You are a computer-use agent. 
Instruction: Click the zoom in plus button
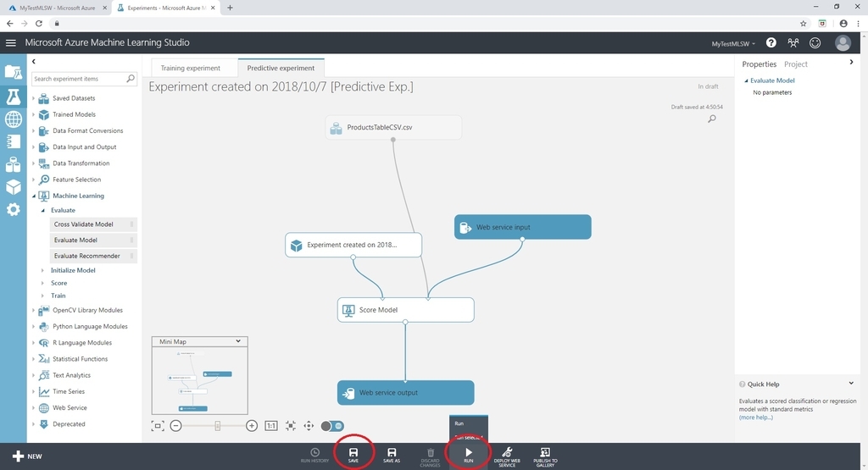pyautogui.click(x=252, y=426)
